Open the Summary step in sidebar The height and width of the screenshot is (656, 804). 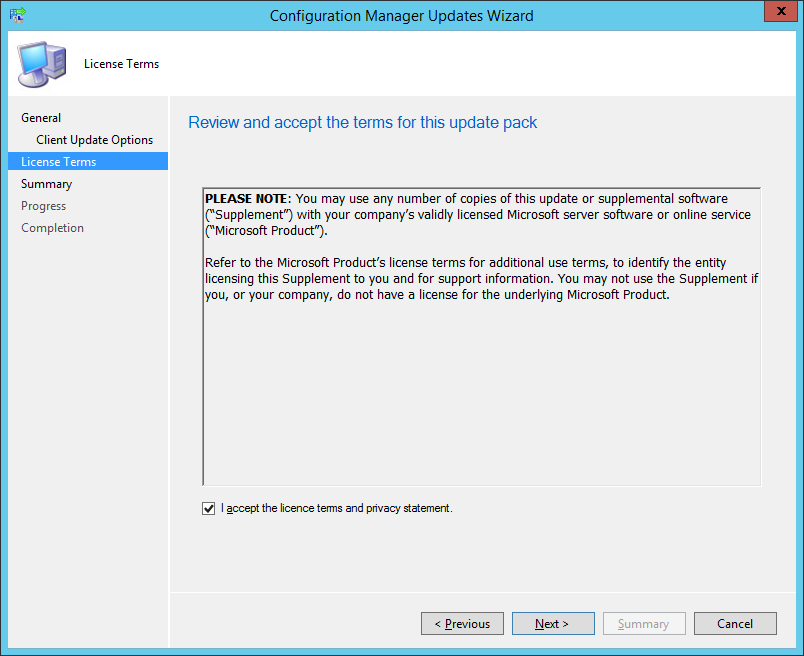46,184
